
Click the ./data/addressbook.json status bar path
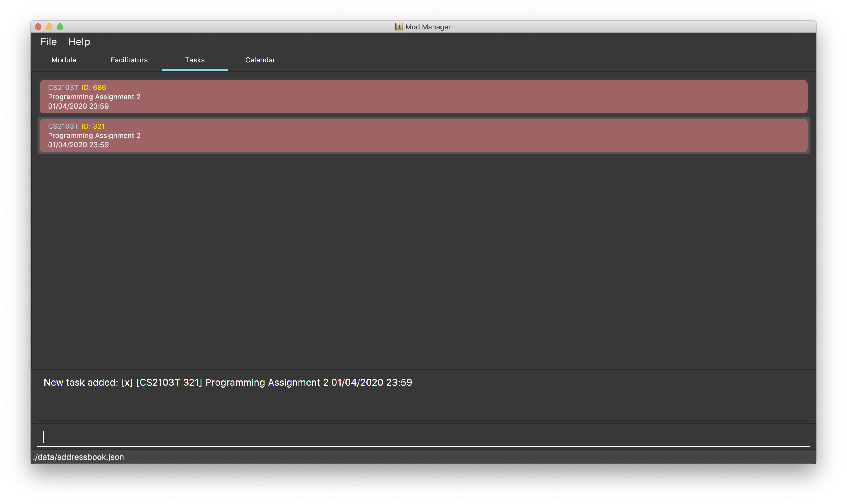tap(79, 457)
